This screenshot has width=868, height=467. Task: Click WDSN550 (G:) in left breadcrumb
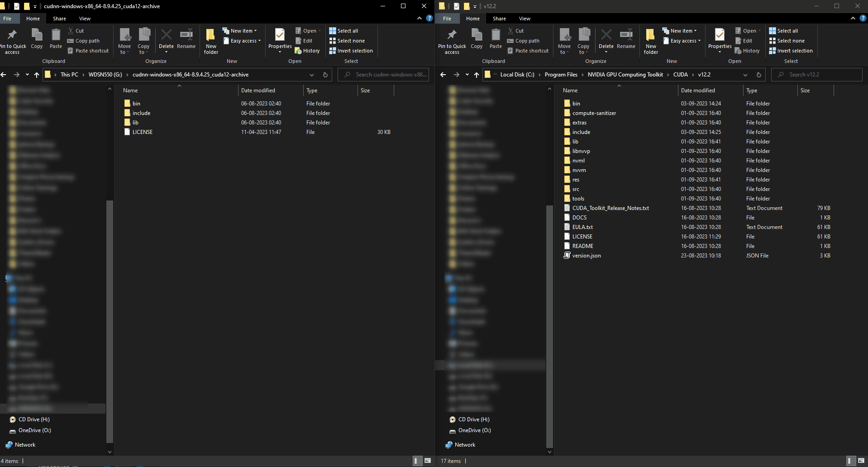tap(105, 75)
